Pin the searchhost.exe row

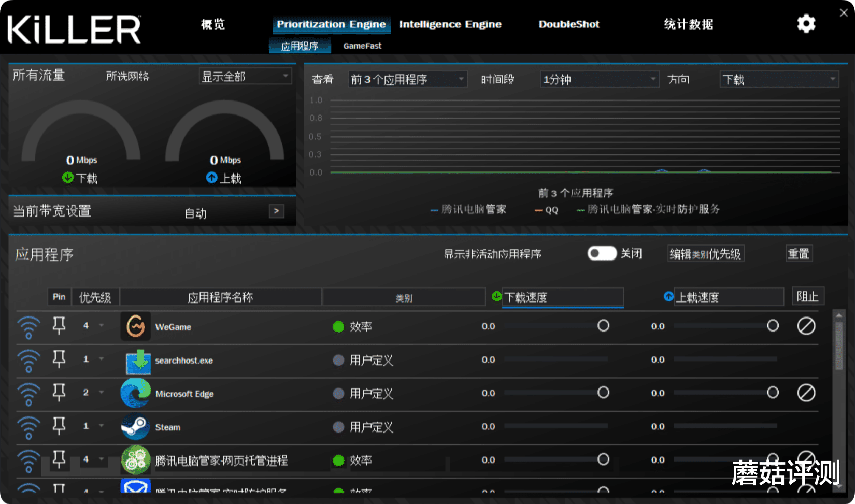coord(59,359)
